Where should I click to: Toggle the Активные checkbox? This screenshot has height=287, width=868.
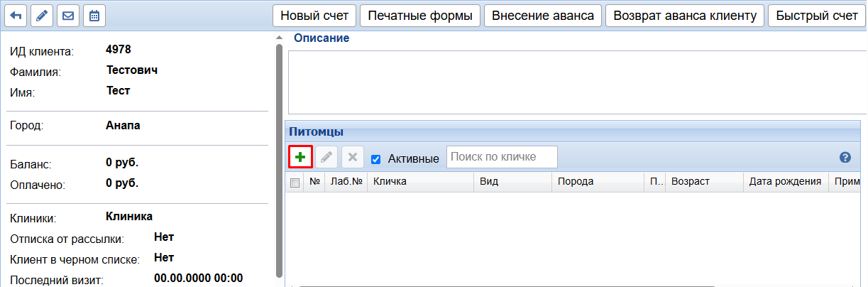pyautogui.click(x=376, y=158)
